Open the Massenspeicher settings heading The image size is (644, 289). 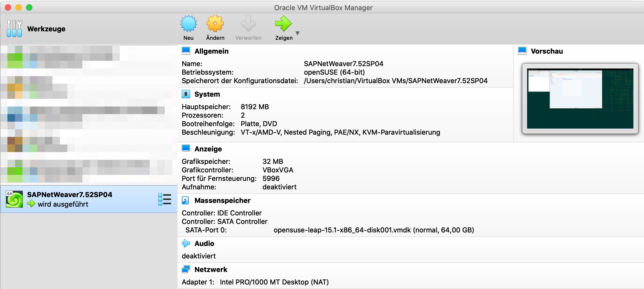222,201
